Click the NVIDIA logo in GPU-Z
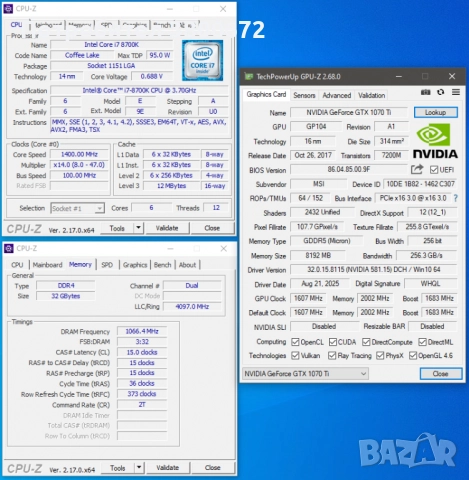Image resolution: width=469 pixels, height=480 pixels. coord(435,141)
